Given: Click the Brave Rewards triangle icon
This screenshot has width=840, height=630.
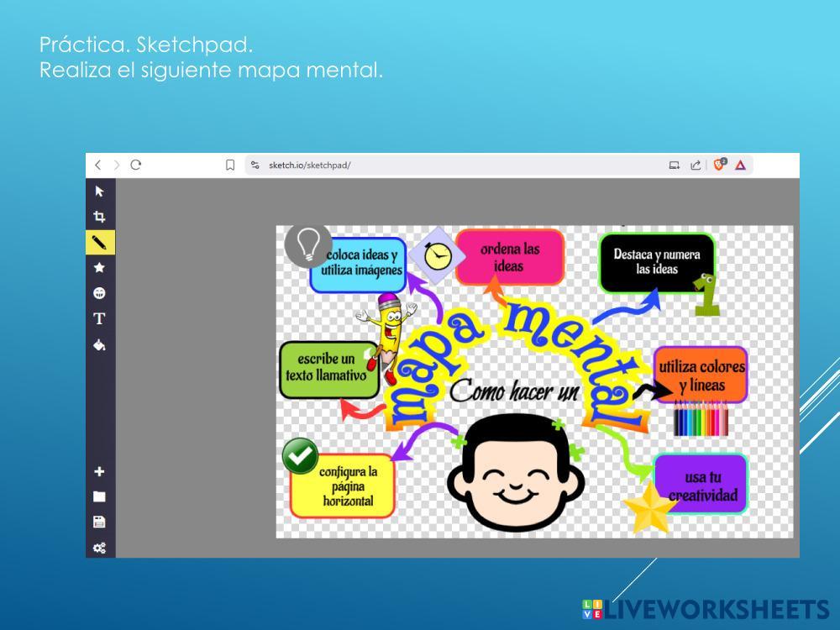Looking at the screenshot, I should 740,165.
